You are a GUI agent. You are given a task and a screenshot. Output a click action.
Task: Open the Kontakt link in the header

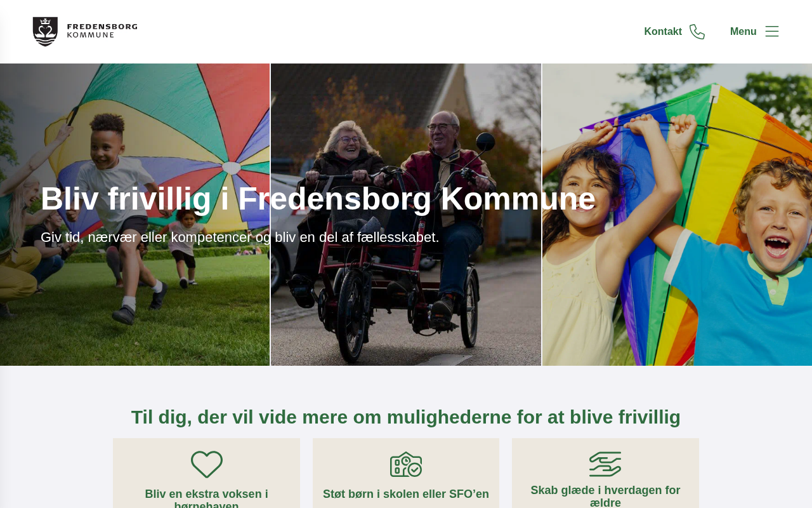click(663, 32)
